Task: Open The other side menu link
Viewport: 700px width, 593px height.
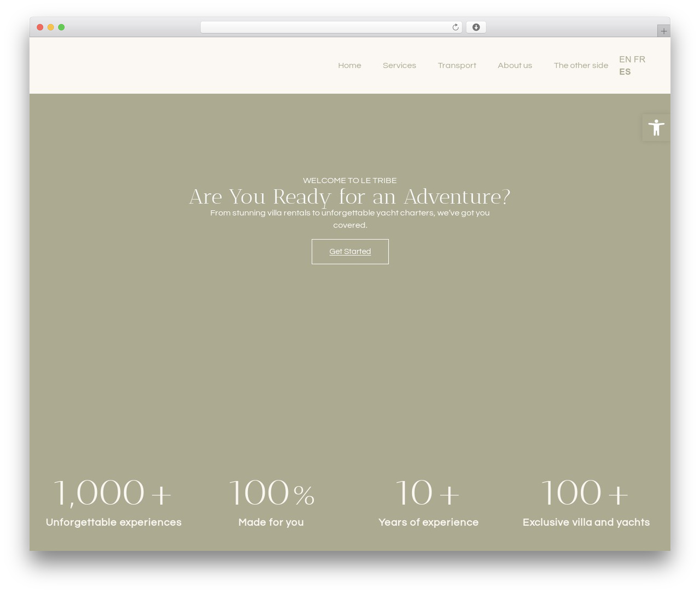Action: tap(581, 65)
